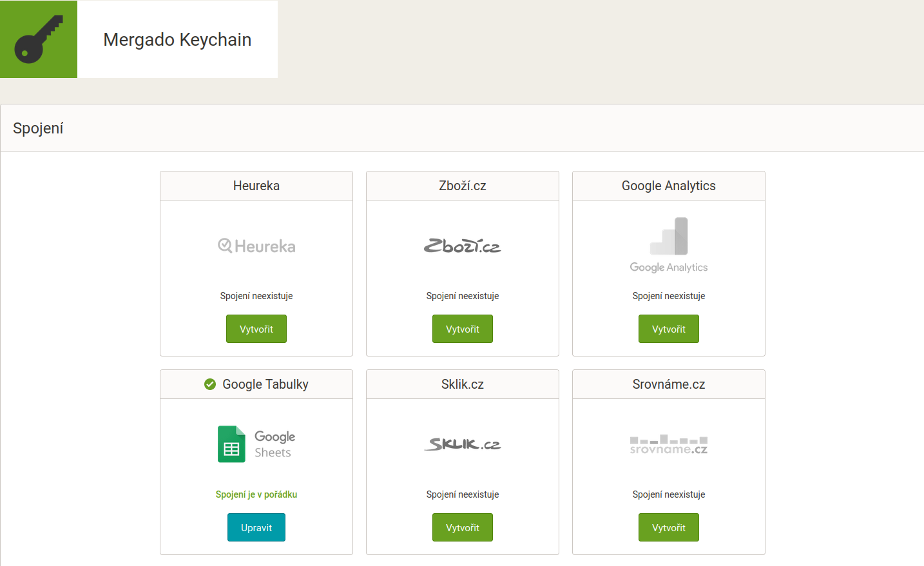Click the green checkmark next to Google Tabulky
The image size is (924, 566).
210,384
